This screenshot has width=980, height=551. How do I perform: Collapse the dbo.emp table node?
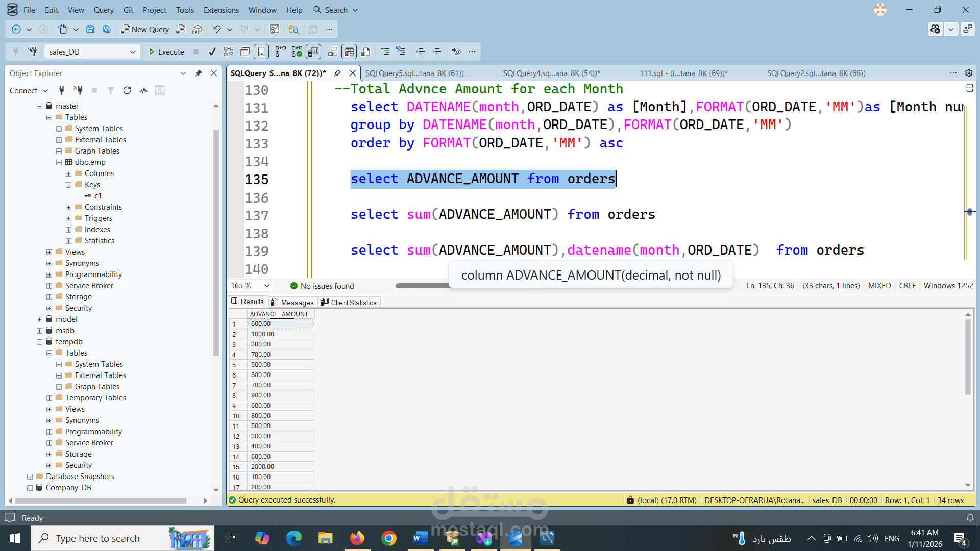(x=59, y=162)
